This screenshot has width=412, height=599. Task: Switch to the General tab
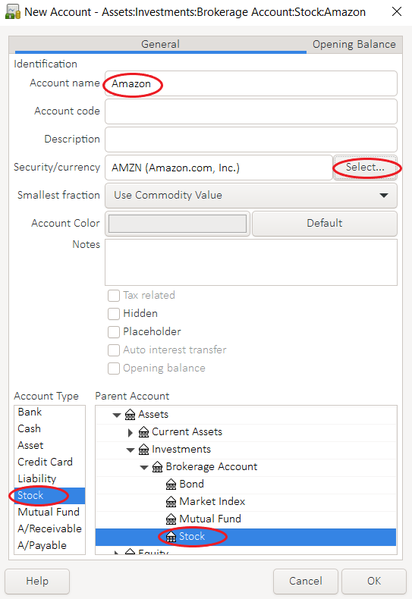click(160, 44)
